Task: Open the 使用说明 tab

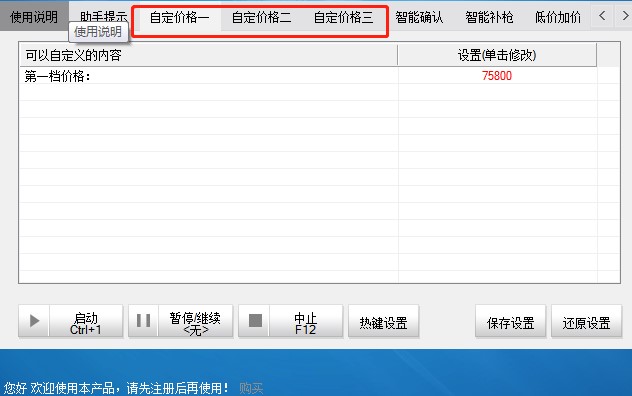Action: [34, 17]
